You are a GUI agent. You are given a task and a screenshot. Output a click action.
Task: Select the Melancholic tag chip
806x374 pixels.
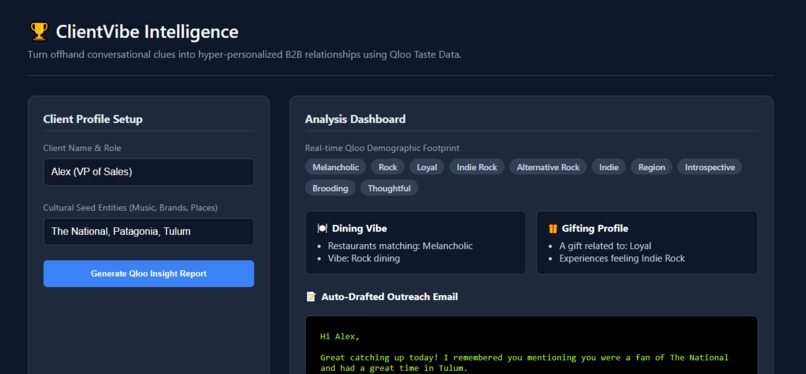pyautogui.click(x=336, y=167)
